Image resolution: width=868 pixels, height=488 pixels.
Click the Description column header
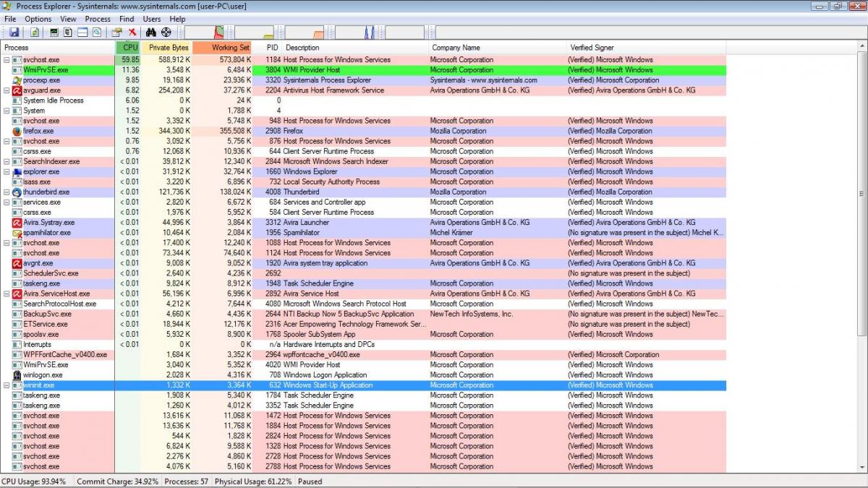pyautogui.click(x=355, y=48)
